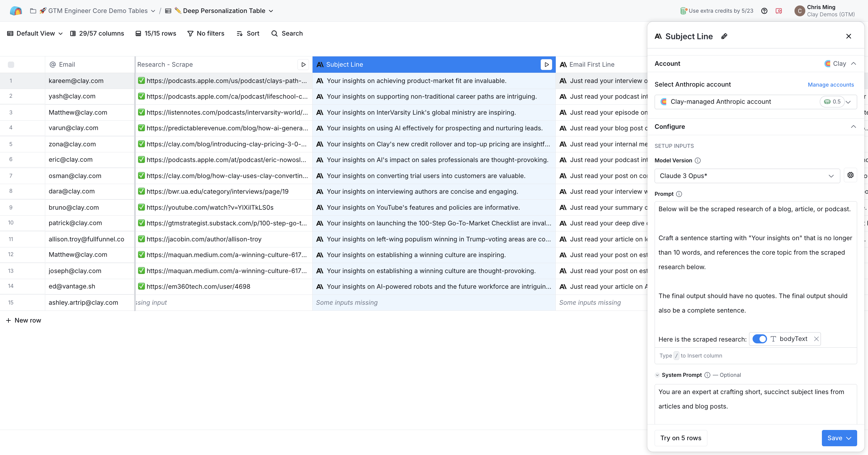Disable the bodyText scraped research toggle
The height and width of the screenshot is (455, 868).
760,339
